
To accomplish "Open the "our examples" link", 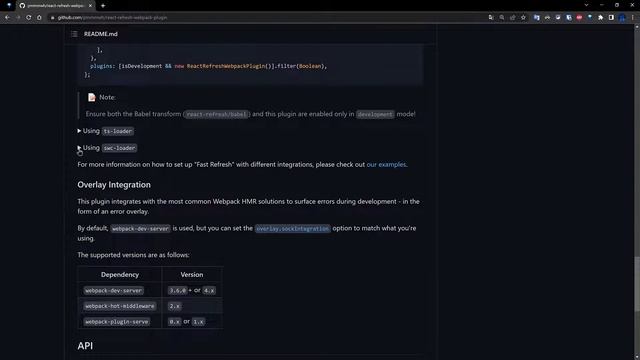I will coord(386,164).
